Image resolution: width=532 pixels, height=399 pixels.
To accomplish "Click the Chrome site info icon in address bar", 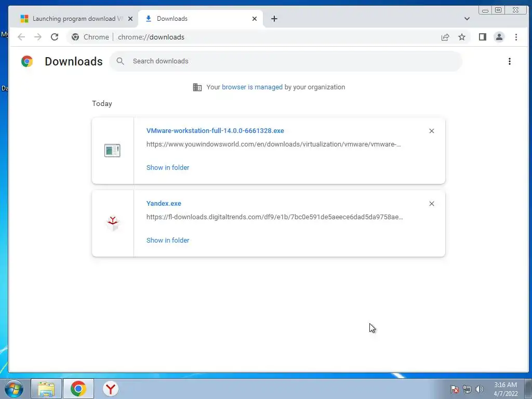I will pos(75,37).
